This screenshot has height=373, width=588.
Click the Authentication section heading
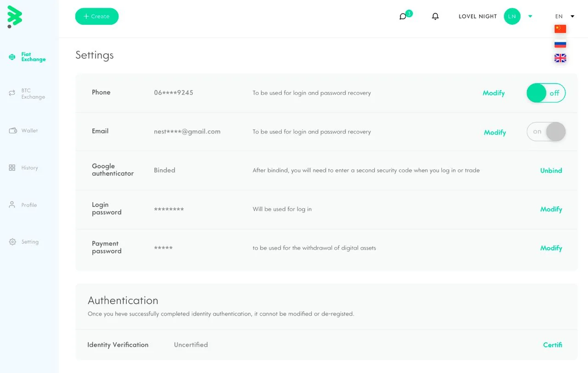(123, 300)
